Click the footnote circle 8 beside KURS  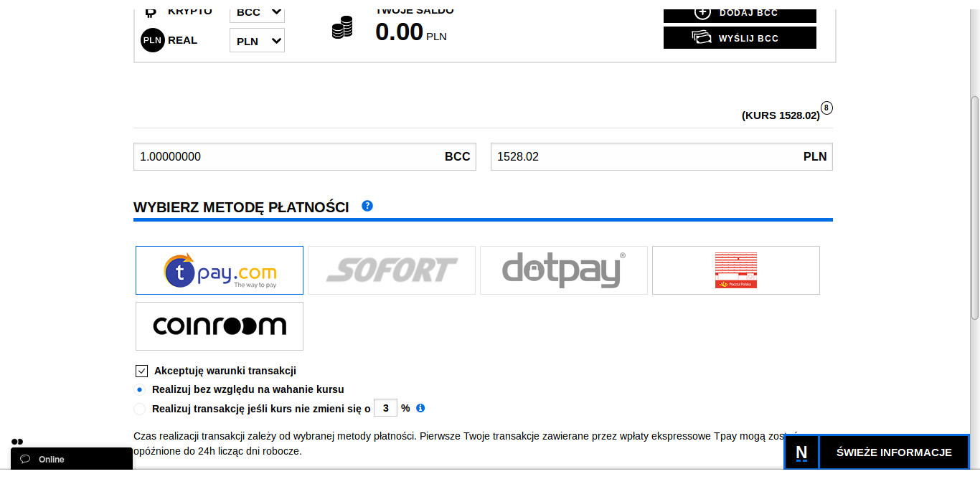pyautogui.click(x=826, y=108)
